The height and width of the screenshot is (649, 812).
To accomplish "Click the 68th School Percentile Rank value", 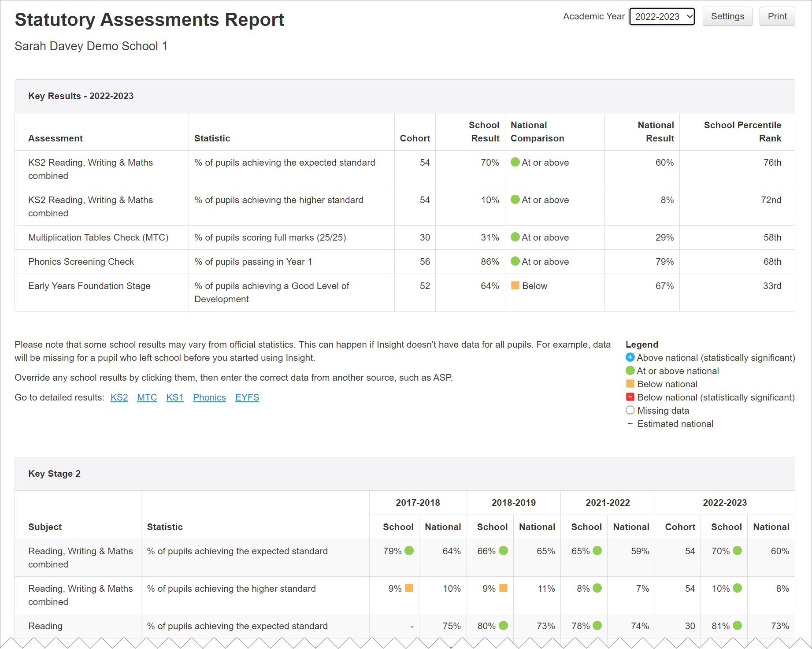I will coord(772,262).
